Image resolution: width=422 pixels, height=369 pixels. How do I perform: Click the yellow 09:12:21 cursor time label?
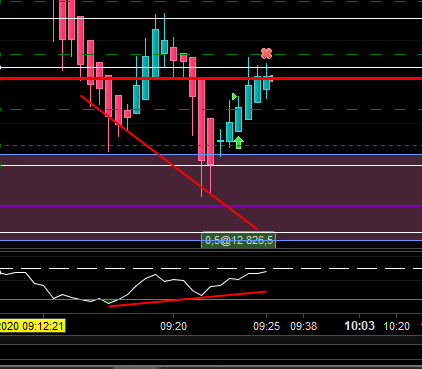tap(32, 326)
